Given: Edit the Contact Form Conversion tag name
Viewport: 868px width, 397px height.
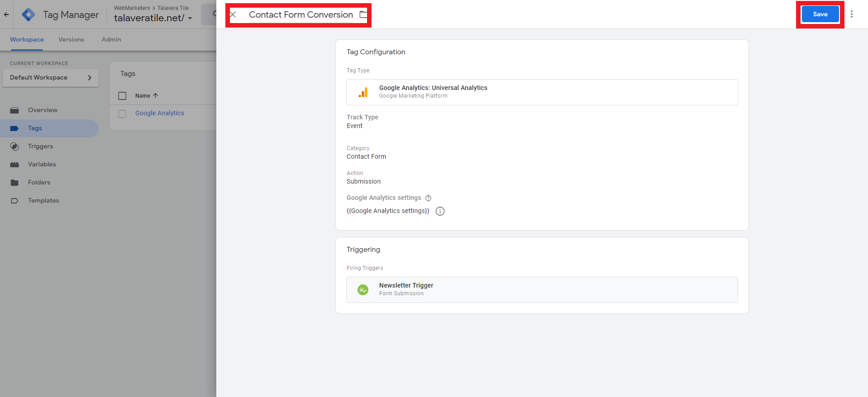Looking at the screenshot, I should click(x=300, y=14).
